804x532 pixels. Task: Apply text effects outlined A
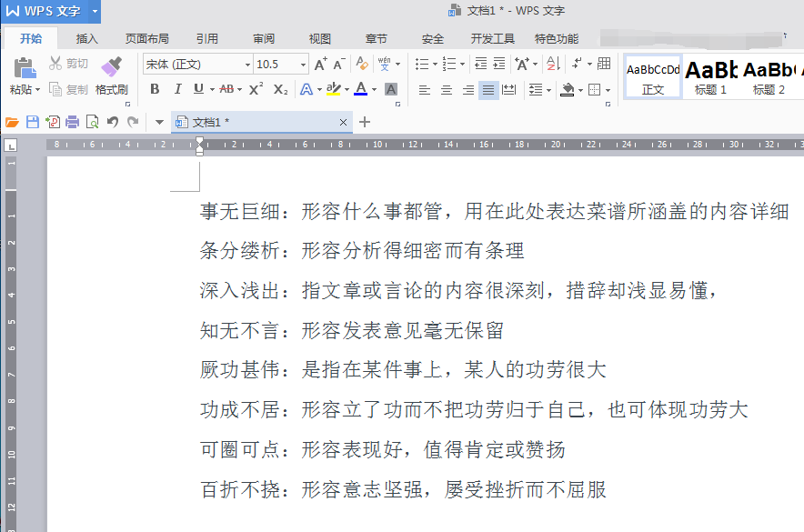pos(307,89)
